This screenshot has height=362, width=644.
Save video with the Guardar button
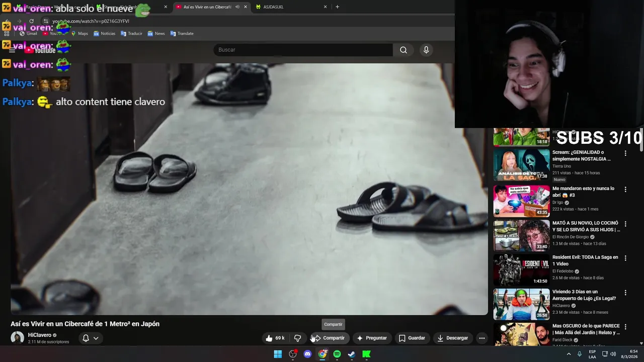412,338
